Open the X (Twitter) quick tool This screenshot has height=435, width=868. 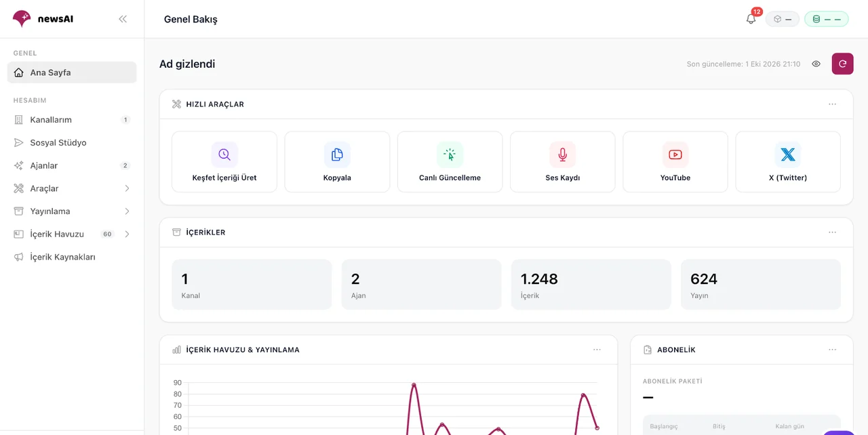tap(788, 162)
